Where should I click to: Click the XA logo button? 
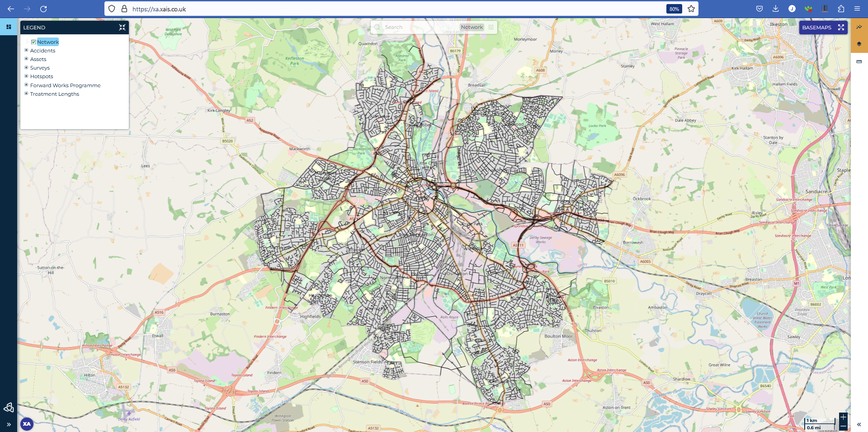tap(27, 424)
